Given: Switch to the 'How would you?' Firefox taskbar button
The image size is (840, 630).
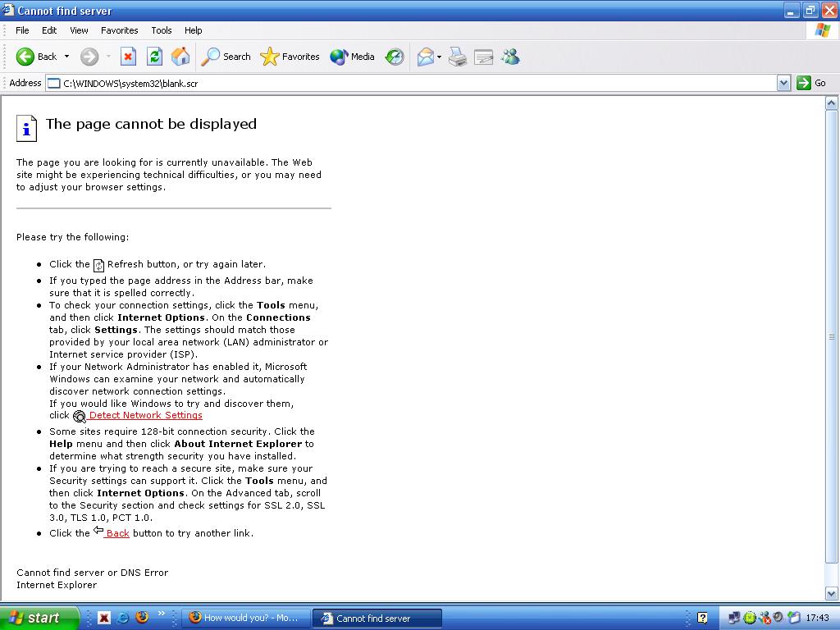Looking at the screenshot, I should (x=246, y=619).
